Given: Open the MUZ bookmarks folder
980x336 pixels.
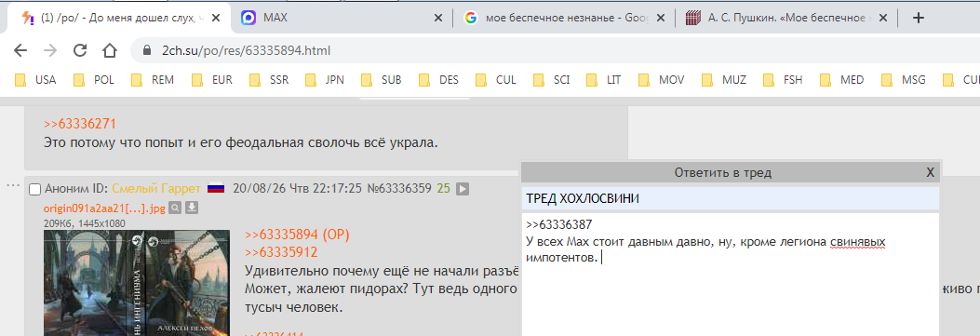Looking at the screenshot, I should [x=724, y=80].
